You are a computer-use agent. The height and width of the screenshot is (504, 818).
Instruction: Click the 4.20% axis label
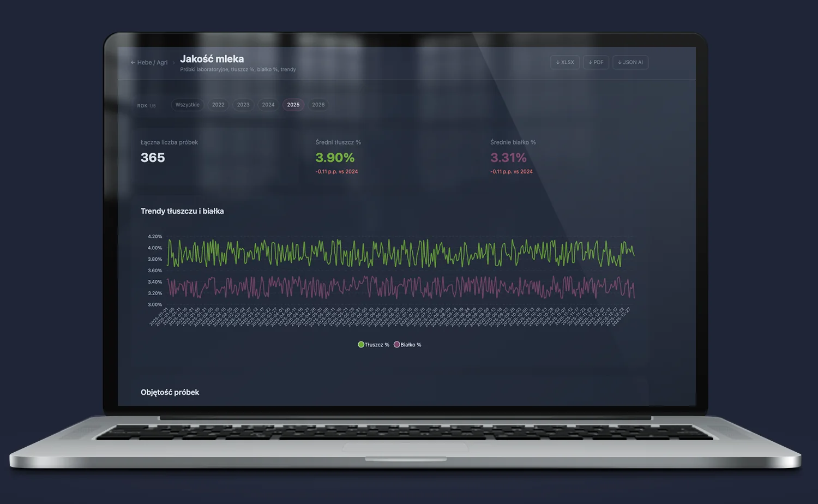coord(155,237)
